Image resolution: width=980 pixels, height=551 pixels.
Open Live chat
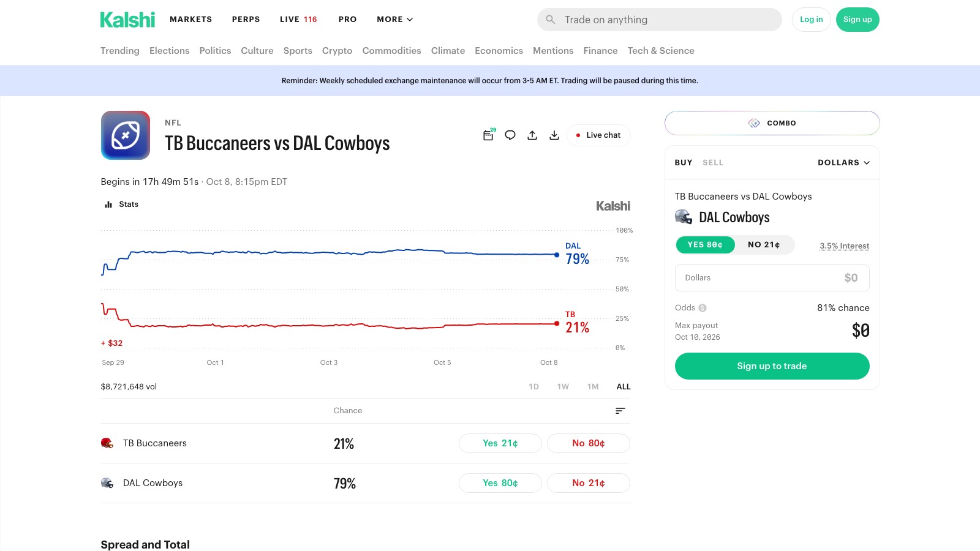pyautogui.click(x=598, y=135)
